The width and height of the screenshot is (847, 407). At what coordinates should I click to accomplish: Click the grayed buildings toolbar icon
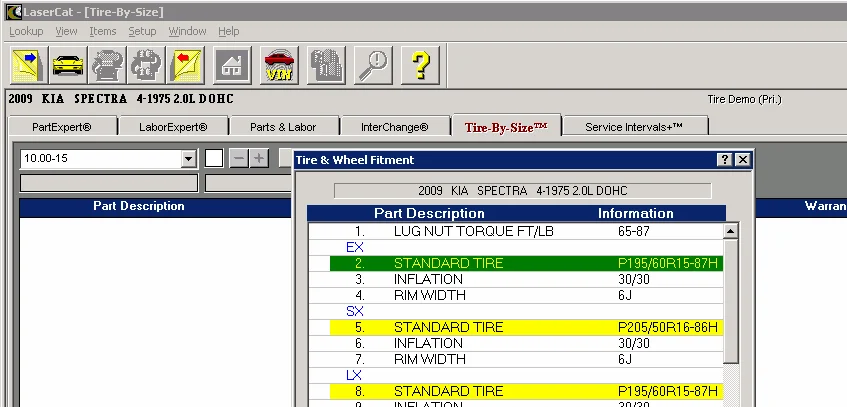[326, 65]
